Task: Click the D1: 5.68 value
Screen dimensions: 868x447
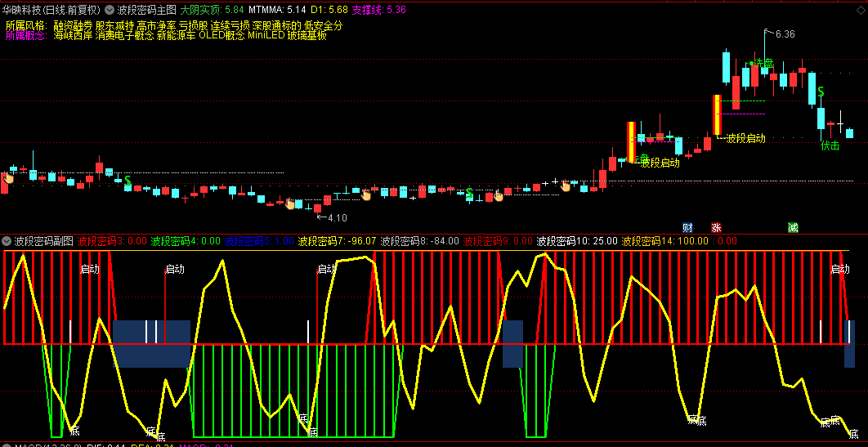Action: coord(329,10)
